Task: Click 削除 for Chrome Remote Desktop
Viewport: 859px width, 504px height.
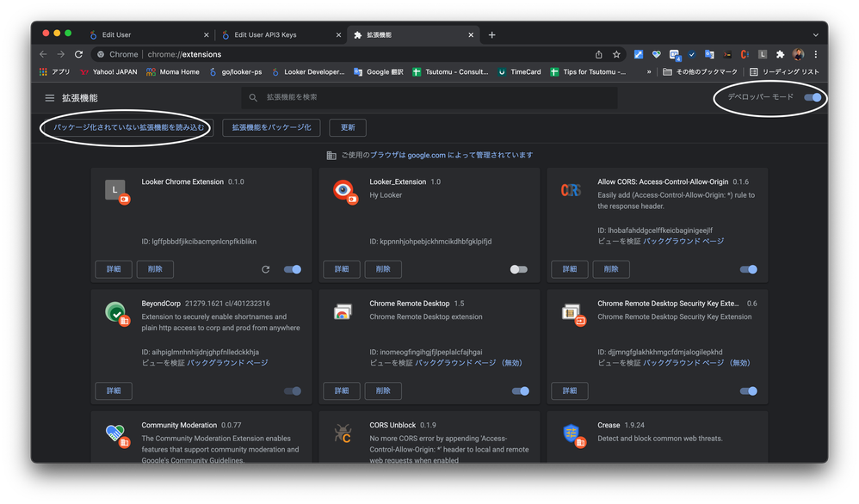Action: 383,390
